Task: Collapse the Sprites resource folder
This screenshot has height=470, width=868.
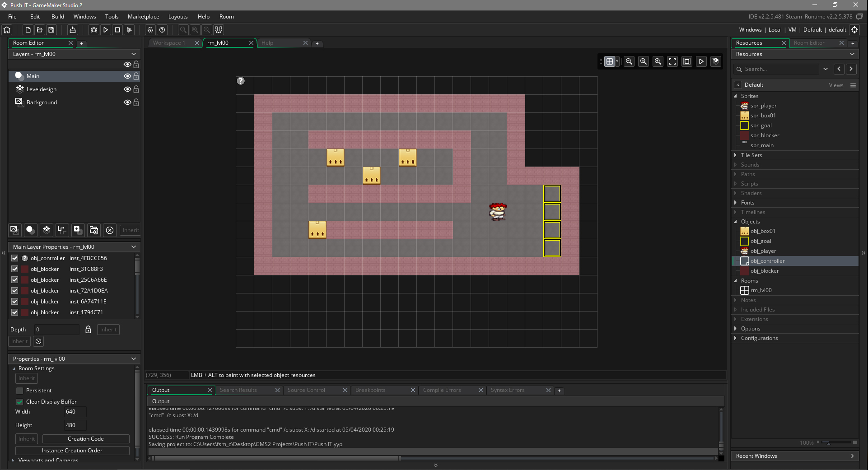Action: point(735,96)
